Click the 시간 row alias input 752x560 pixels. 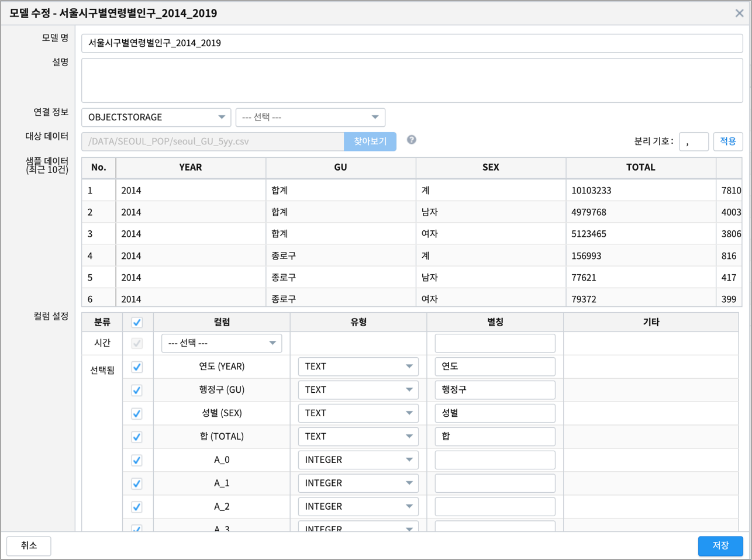pos(495,343)
